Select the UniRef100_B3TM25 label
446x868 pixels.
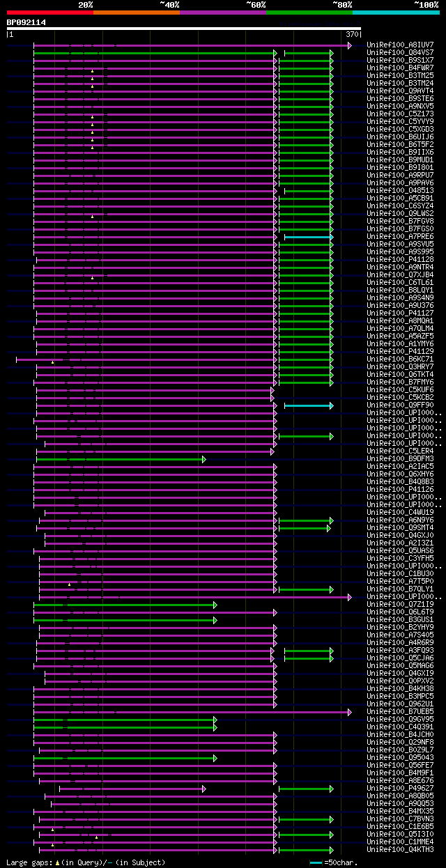(400, 76)
